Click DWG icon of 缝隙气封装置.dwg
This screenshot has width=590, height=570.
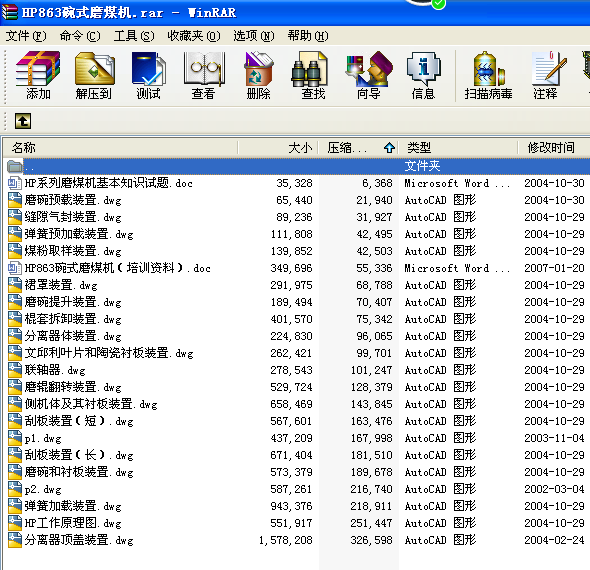15,217
